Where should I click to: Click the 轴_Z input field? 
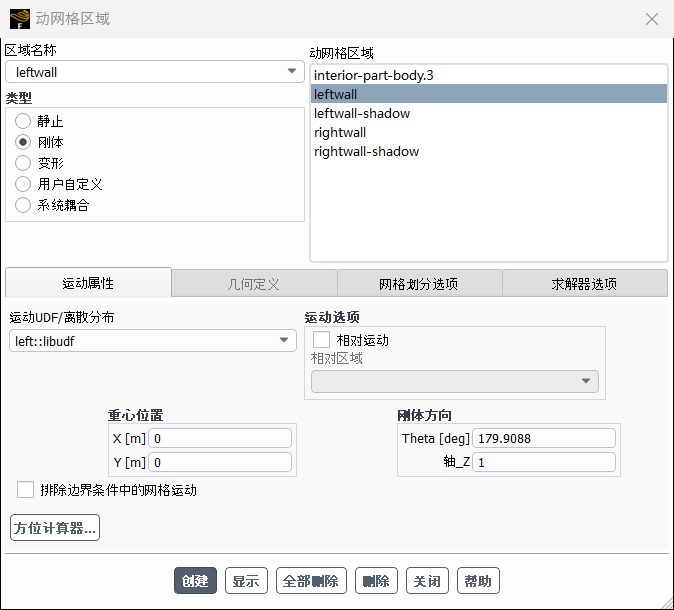point(544,462)
